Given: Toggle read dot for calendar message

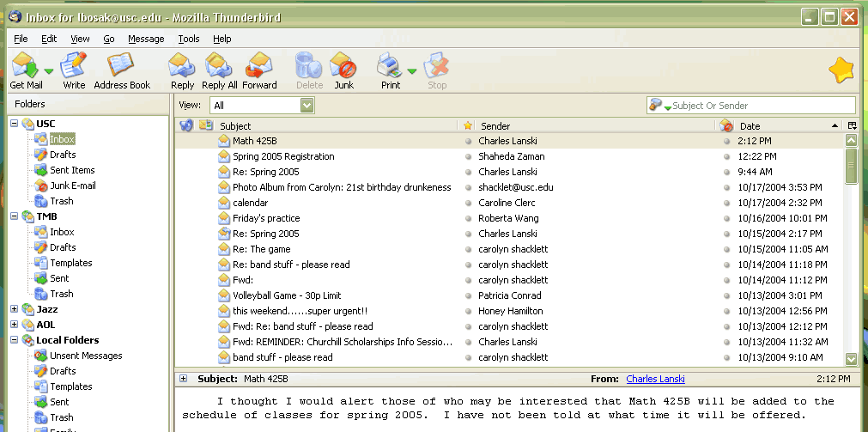Looking at the screenshot, I should pyautogui.click(x=468, y=204).
